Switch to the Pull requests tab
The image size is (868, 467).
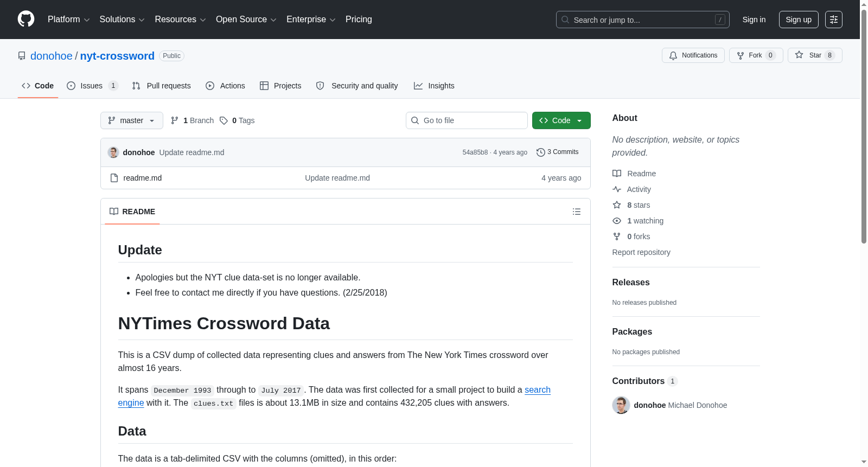pos(162,86)
